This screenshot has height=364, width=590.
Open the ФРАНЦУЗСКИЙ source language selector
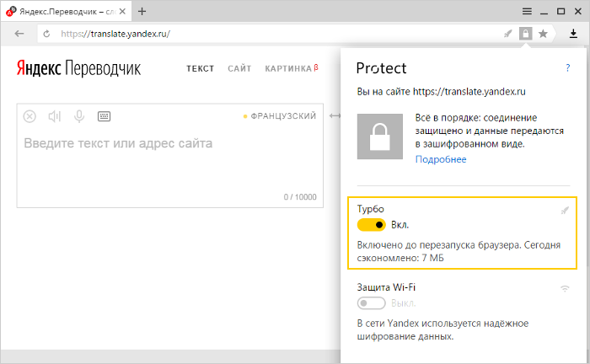pos(280,116)
